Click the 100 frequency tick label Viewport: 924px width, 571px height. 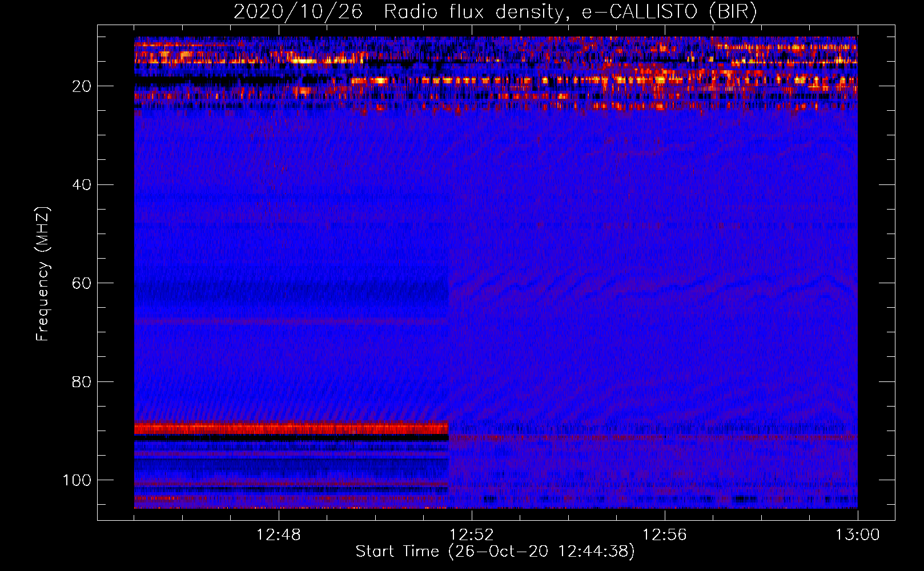tap(77, 480)
